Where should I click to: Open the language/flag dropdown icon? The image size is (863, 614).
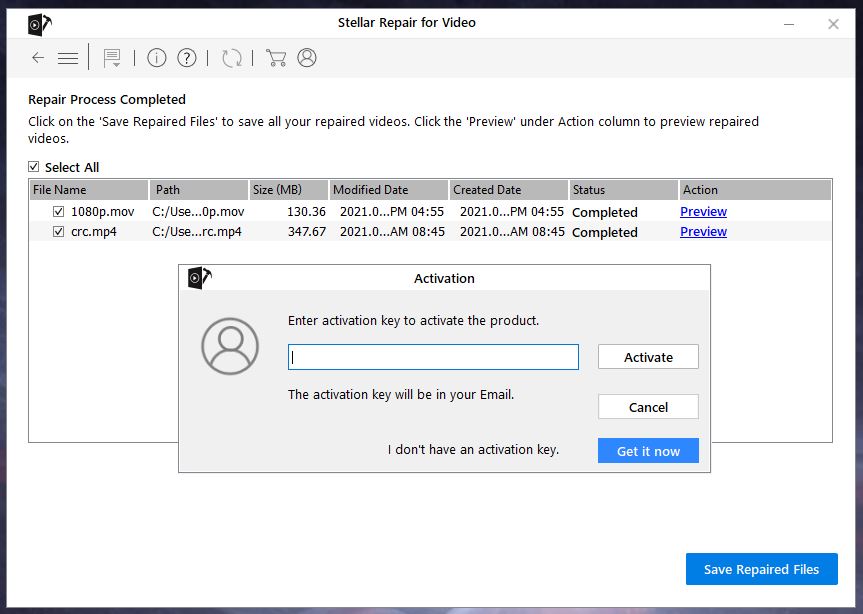pyautogui.click(x=112, y=58)
